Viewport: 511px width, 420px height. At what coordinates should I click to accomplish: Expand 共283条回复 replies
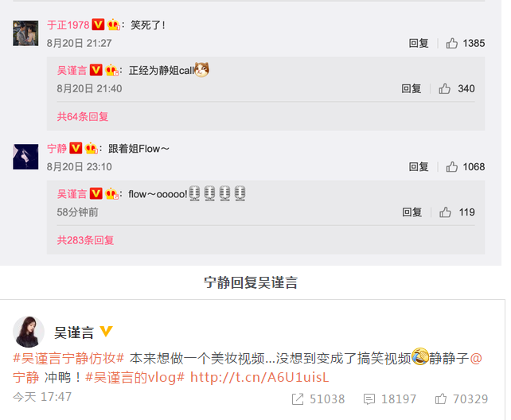(x=85, y=240)
